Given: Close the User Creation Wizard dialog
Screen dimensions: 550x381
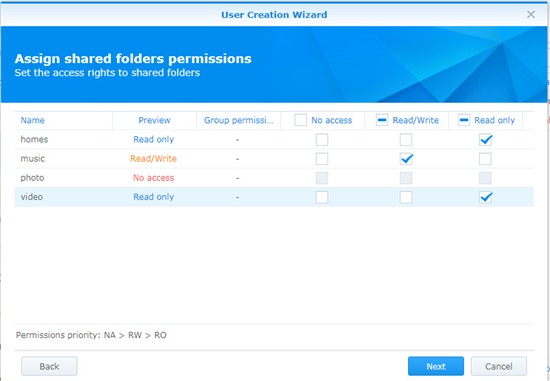Looking at the screenshot, I should (x=531, y=14).
